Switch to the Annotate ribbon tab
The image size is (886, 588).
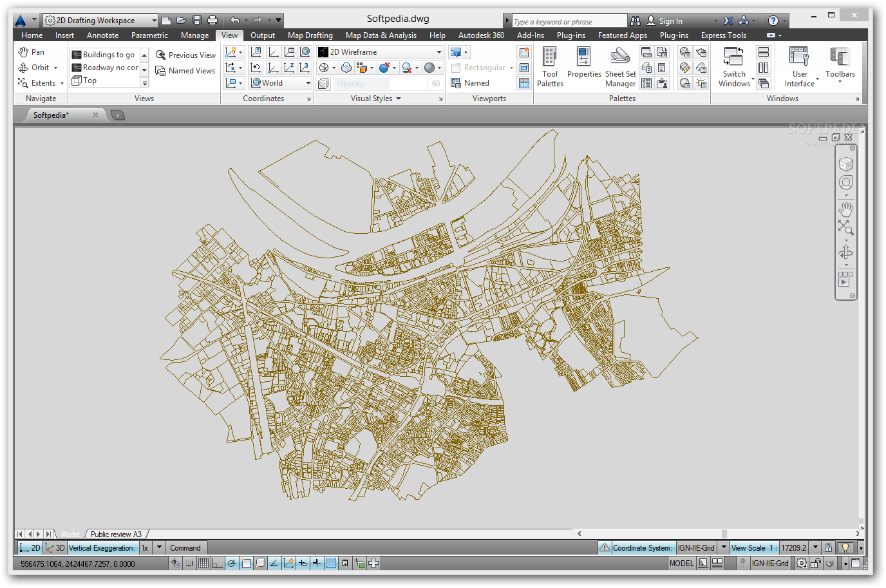[102, 35]
